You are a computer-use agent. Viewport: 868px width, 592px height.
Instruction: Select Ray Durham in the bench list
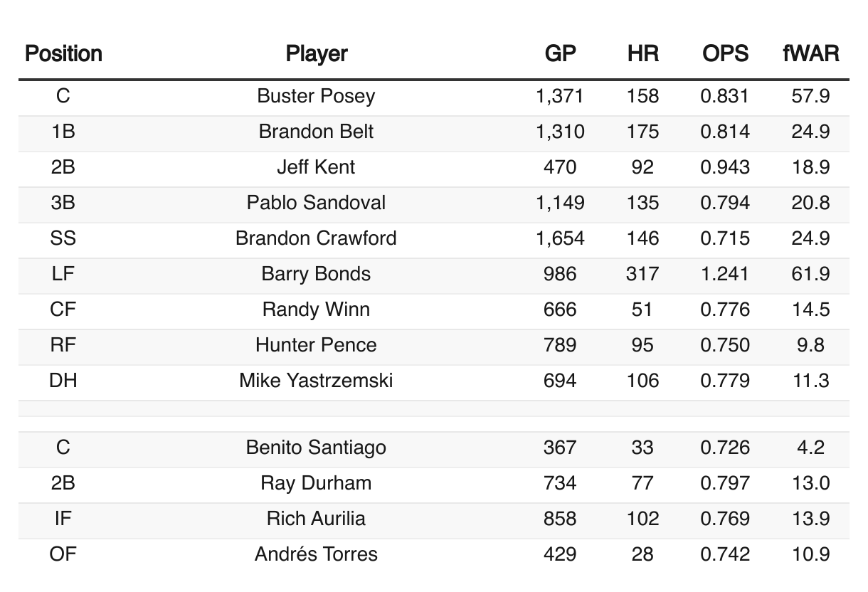pyautogui.click(x=317, y=483)
